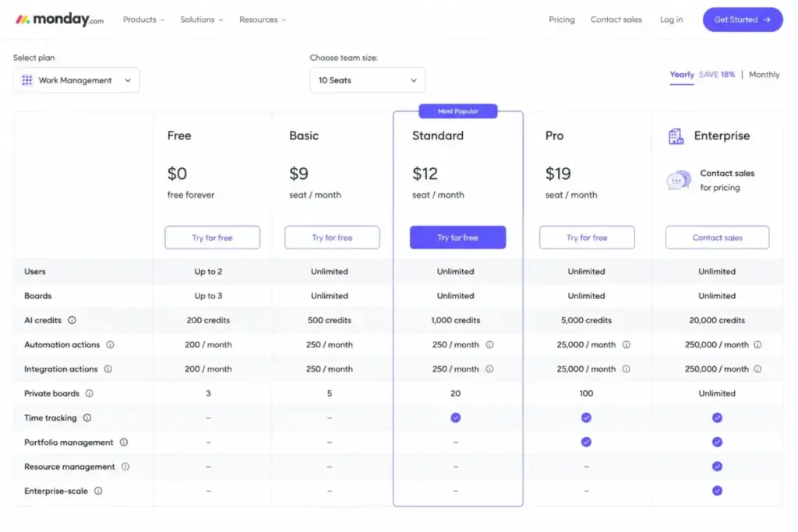Click the AI credits info icon
The height and width of the screenshot is (532, 798).
[x=72, y=320]
